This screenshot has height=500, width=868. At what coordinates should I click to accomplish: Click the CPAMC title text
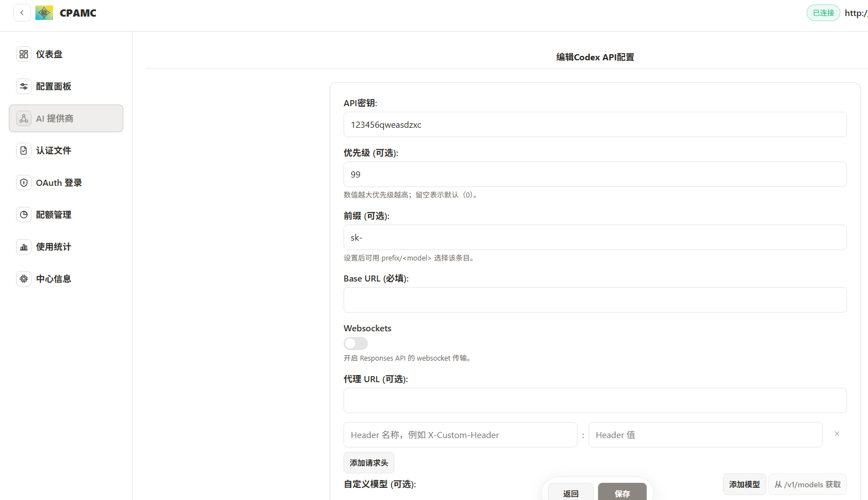tap(78, 13)
